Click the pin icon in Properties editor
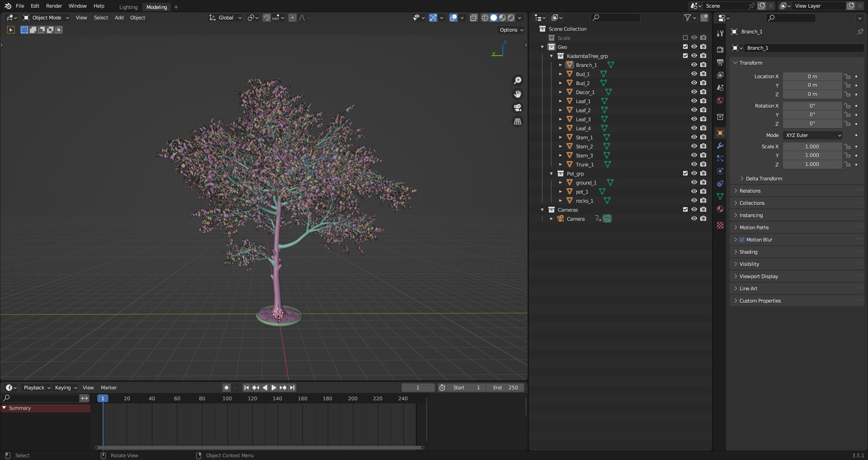Image resolution: width=868 pixels, height=460 pixels. 860,32
